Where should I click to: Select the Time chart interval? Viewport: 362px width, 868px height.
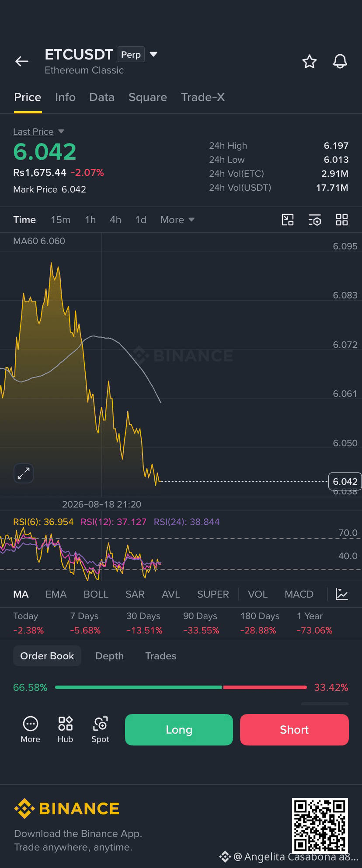tap(24, 220)
